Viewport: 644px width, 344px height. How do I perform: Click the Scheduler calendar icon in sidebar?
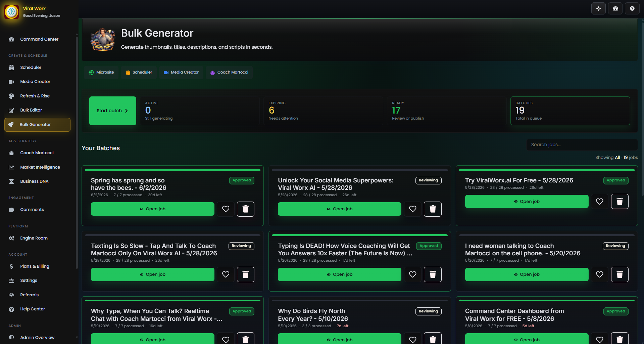tap(11, 68)
